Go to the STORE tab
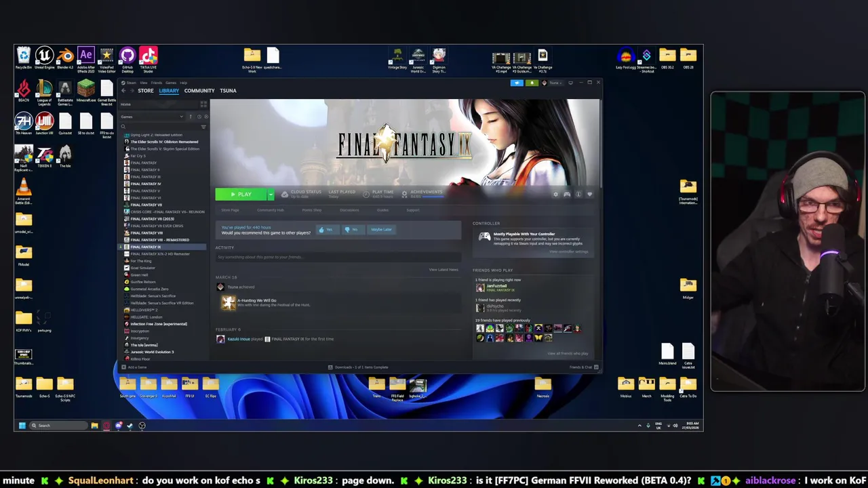The image size is (868, 488). 146,91
